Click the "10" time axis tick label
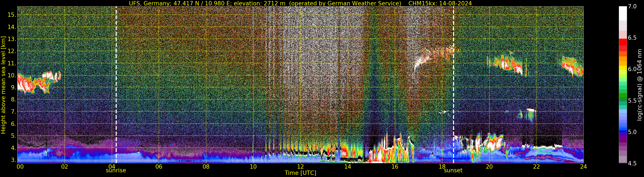The height and width of the screenshot is (177, 644). click(x=253, y=166)
